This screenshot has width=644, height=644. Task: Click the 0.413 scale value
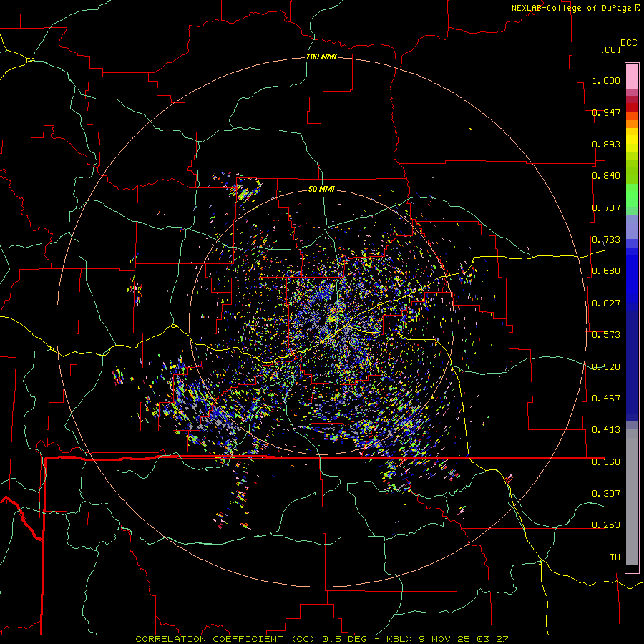[x=606, y=430]
